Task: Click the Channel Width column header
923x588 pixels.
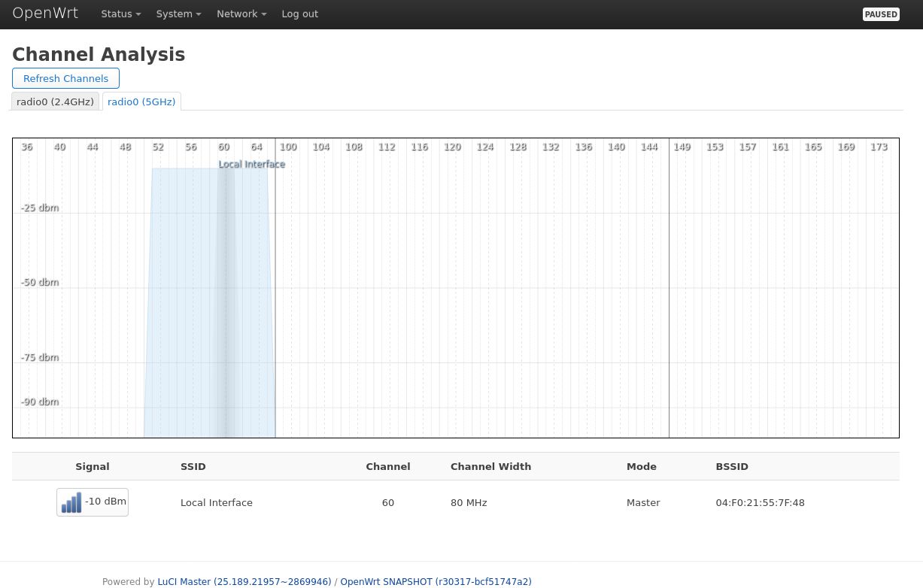Action: click(x=490, y=466)
